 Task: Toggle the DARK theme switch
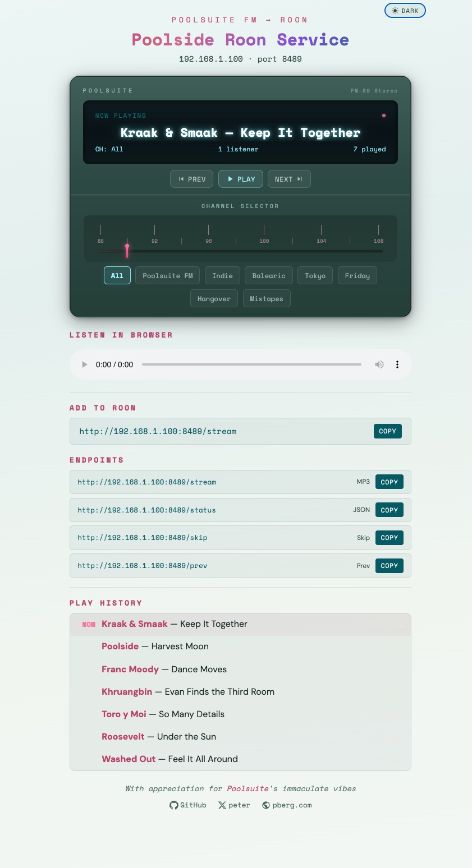[405, 11]
